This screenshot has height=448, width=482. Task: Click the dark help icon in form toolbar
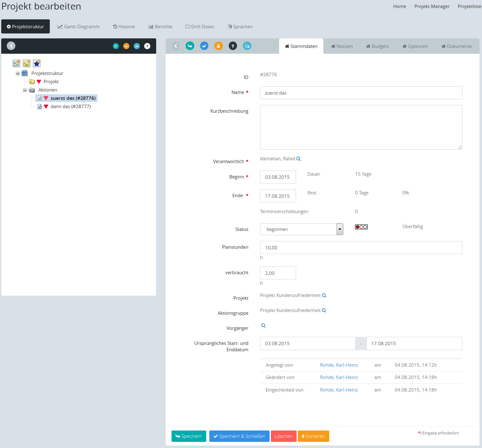[233, 46]
